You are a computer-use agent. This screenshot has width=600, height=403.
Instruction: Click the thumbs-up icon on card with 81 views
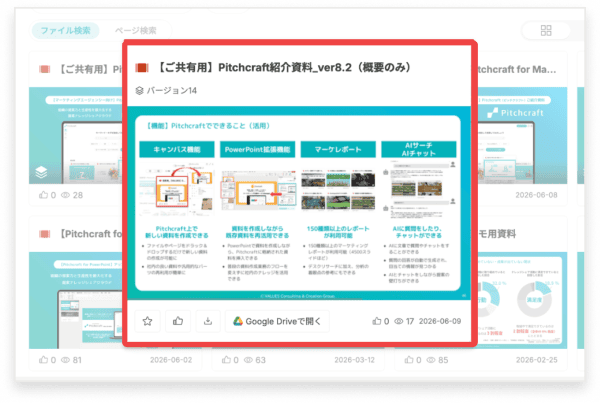44,360
